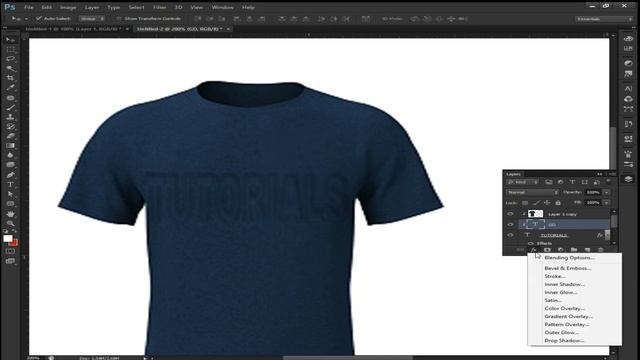Change screen mode at the toolbox bottom
The height and width of the screenshot is (360, 640).
point(11,261)
